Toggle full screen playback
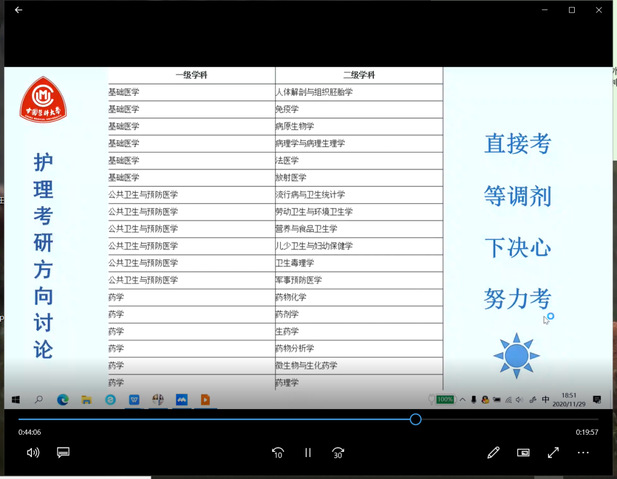Screen dimensions: 617x479 click(x=553, y=452)
